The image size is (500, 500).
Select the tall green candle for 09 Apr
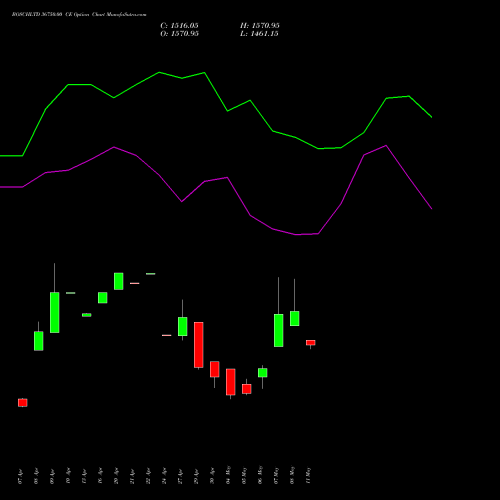coord(55,312)
